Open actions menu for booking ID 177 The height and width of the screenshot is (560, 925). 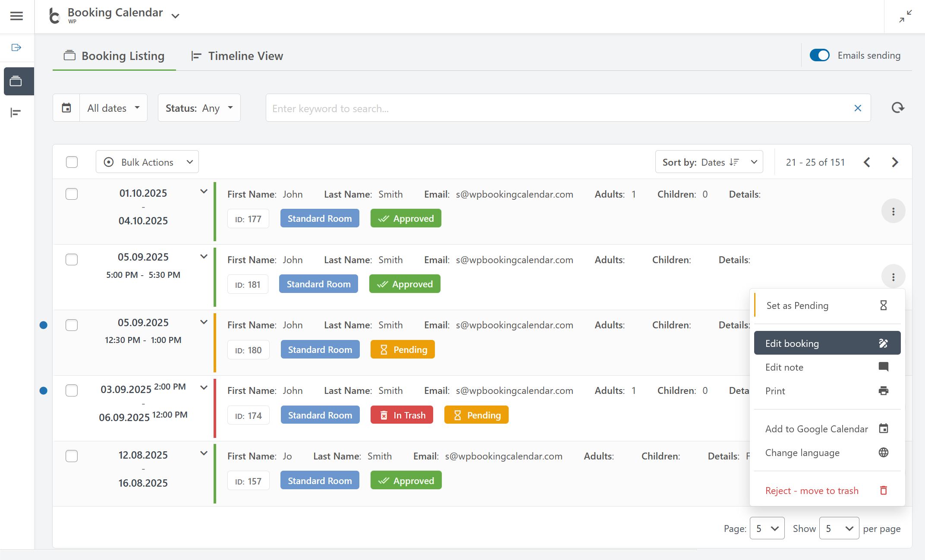click(893, 211)
